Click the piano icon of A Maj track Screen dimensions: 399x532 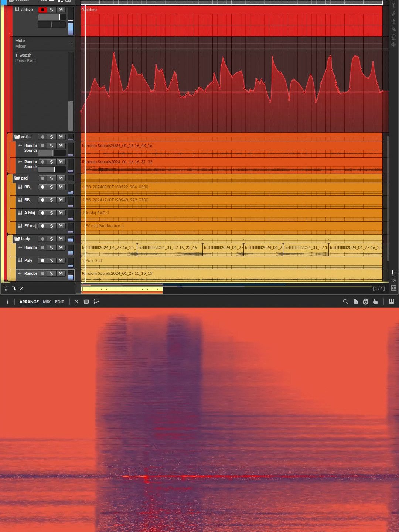20,213
